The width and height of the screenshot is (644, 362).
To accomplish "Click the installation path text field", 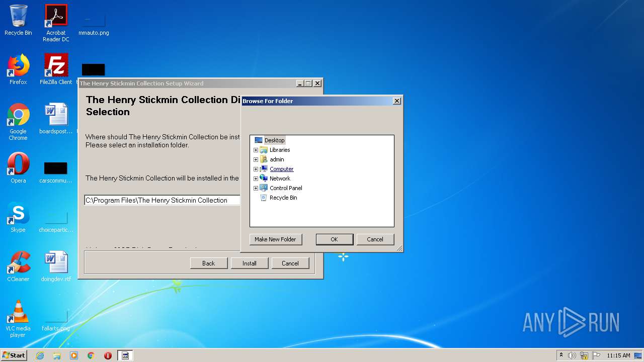I will click(162, 200).
